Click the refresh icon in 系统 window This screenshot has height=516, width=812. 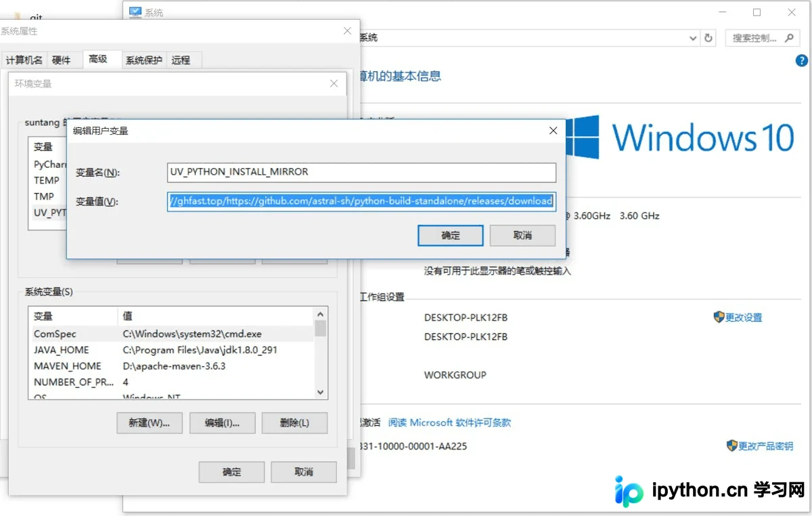pyautogui.click(x=708, y=38)
